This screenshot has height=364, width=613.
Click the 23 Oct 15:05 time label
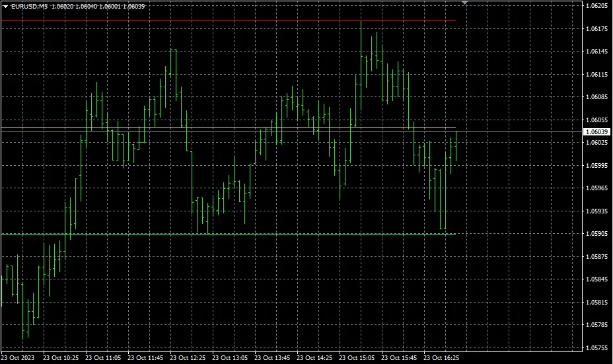pos(357,358)
